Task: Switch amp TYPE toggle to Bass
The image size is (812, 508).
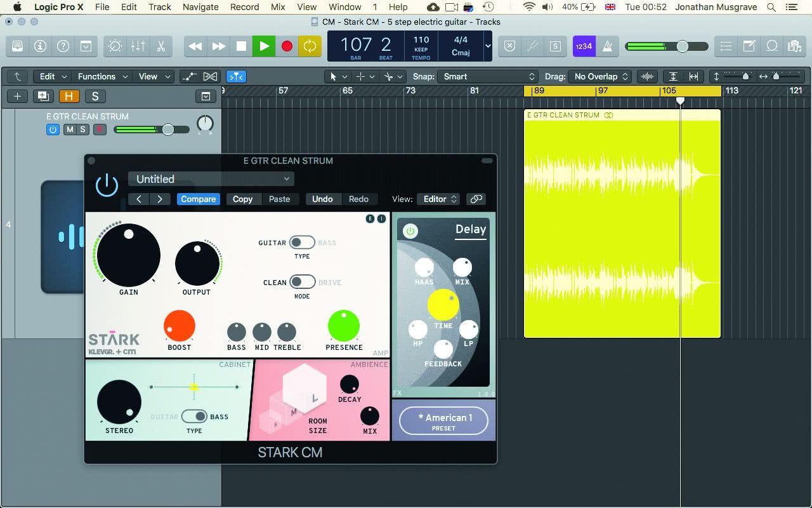Action: (x=302, y=243)
